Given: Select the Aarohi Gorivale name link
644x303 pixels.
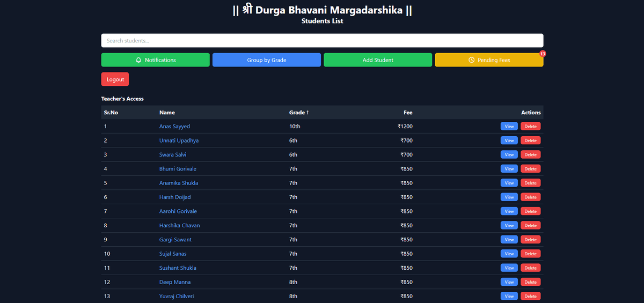Looking at the screenshot, I should [178, 211].
